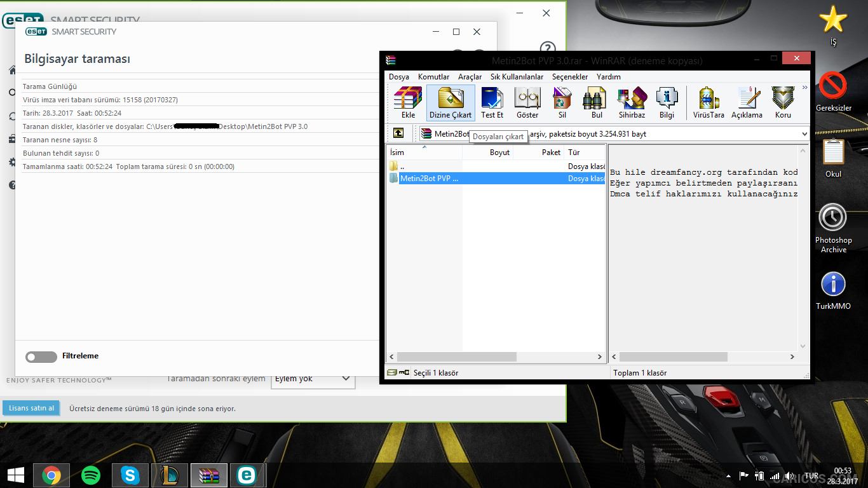
Task: Click the 'Bu hile dreamfancy.org' comment line
Action: coord(703,172)
